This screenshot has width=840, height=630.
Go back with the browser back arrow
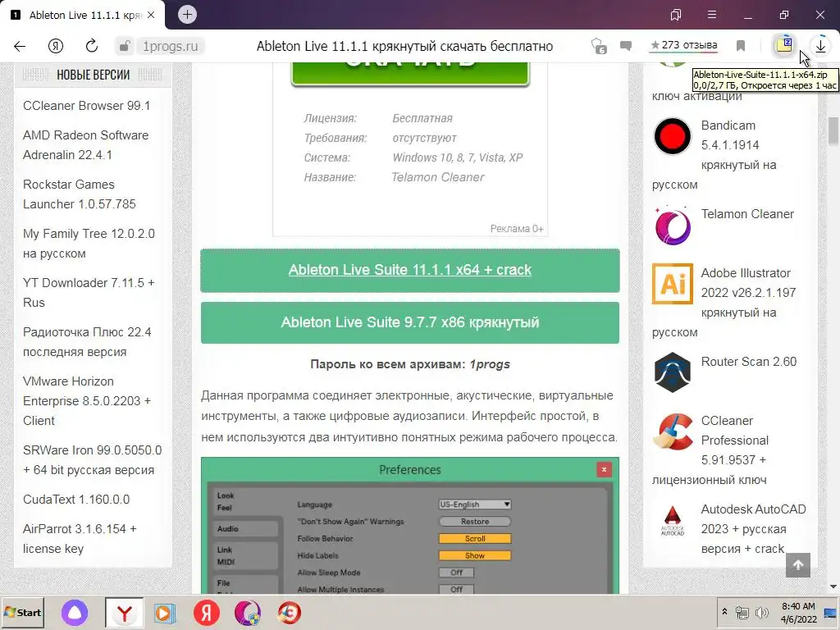click(20, 46)
